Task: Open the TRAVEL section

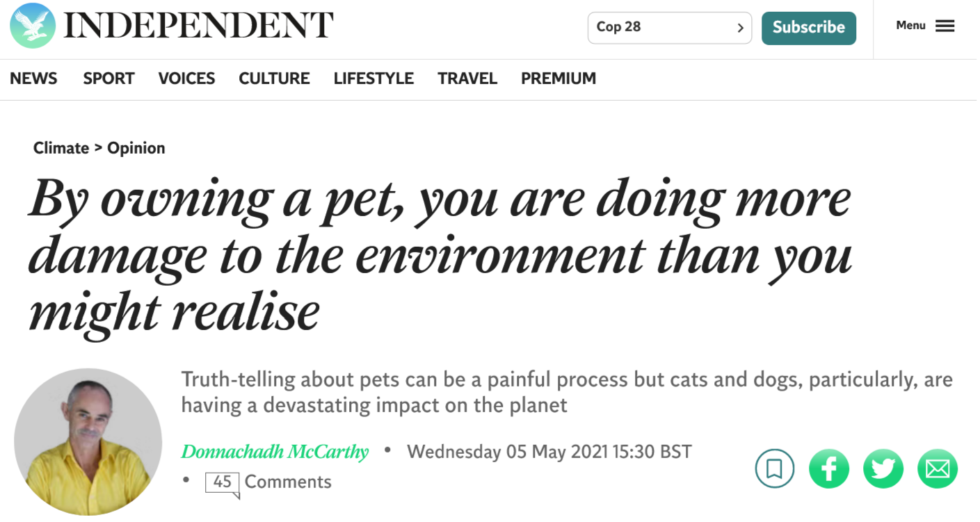Action: (x=467, y=79)
